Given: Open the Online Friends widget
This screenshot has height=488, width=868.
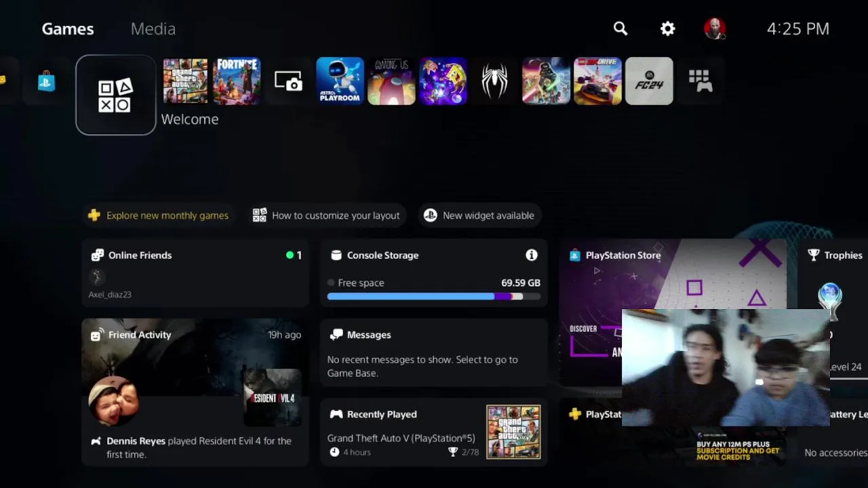Looking at the screenshot, I should [x=195, y=273].
